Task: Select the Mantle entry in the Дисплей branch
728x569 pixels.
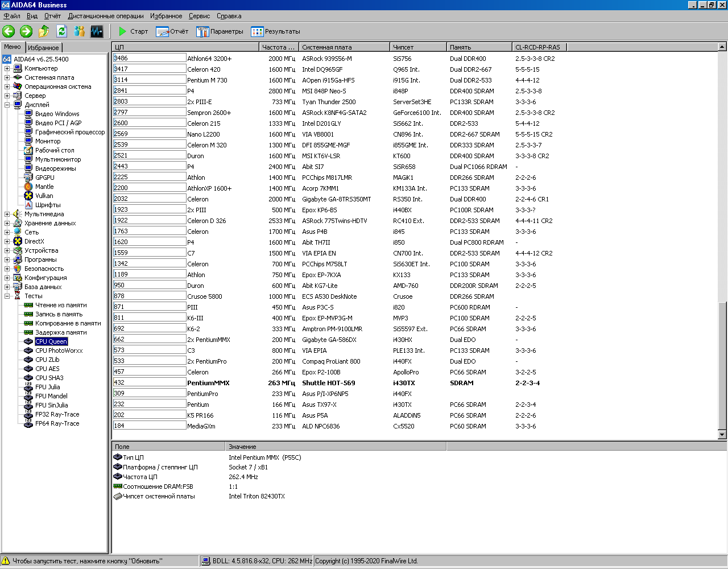Action: point(44,187)
